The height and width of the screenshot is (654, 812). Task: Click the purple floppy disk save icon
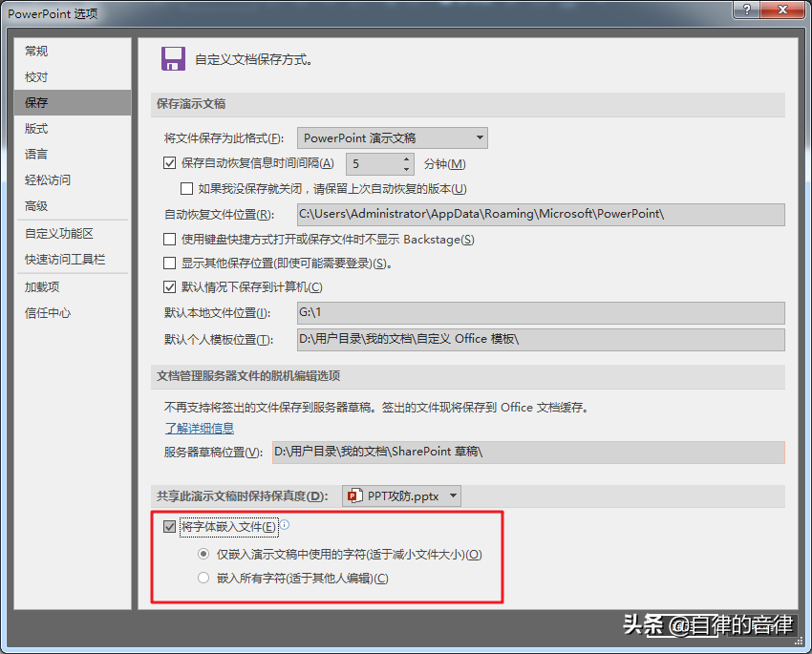coord(173,58)
